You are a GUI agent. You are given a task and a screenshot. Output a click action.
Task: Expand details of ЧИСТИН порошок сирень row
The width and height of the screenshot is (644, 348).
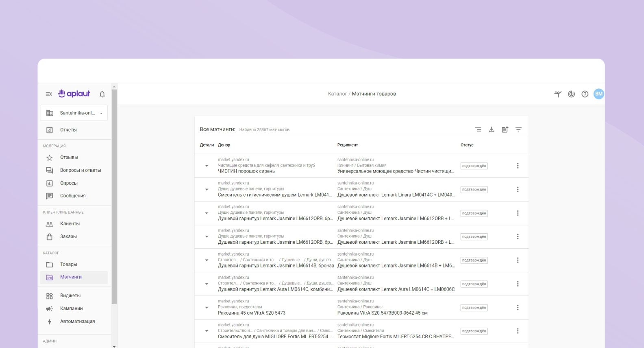click(x=207, y=166)
